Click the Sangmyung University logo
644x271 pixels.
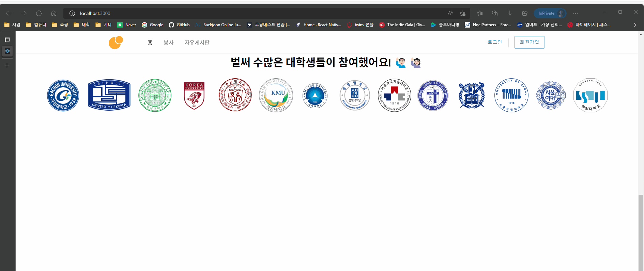[355, 96]
